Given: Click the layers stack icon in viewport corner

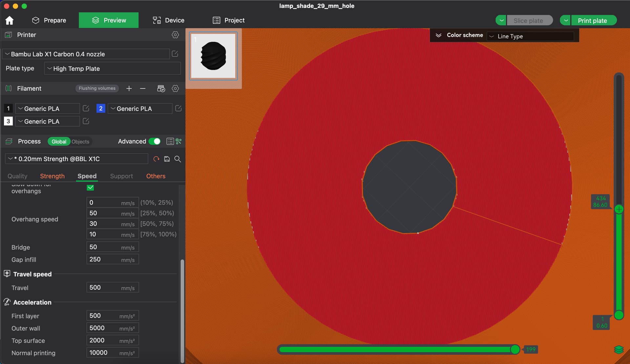Looking at the screenshot, I should point(619,350).
